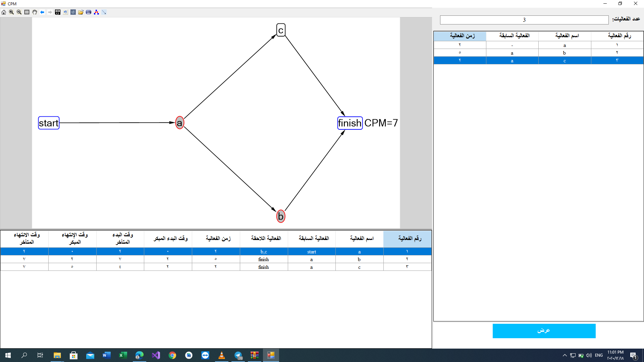Click the Home view toolbar icon

(4, 12)
